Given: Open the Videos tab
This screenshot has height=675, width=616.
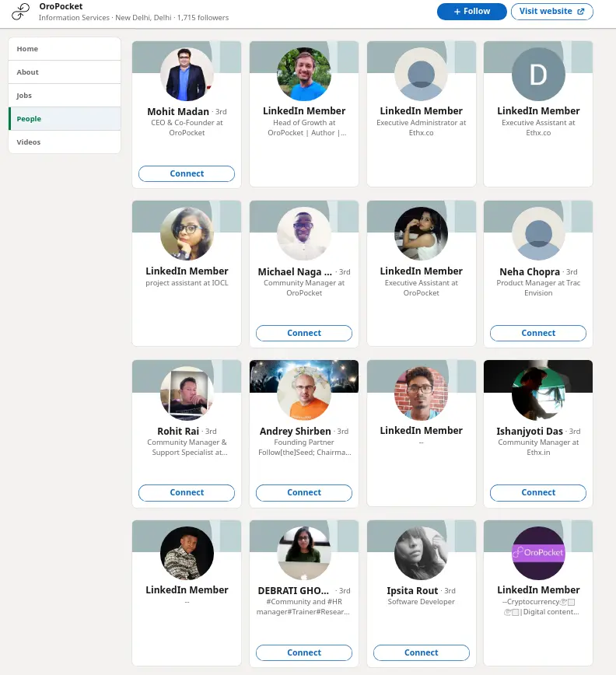Looking at the screenshot, I should click(x=65, y=142).
